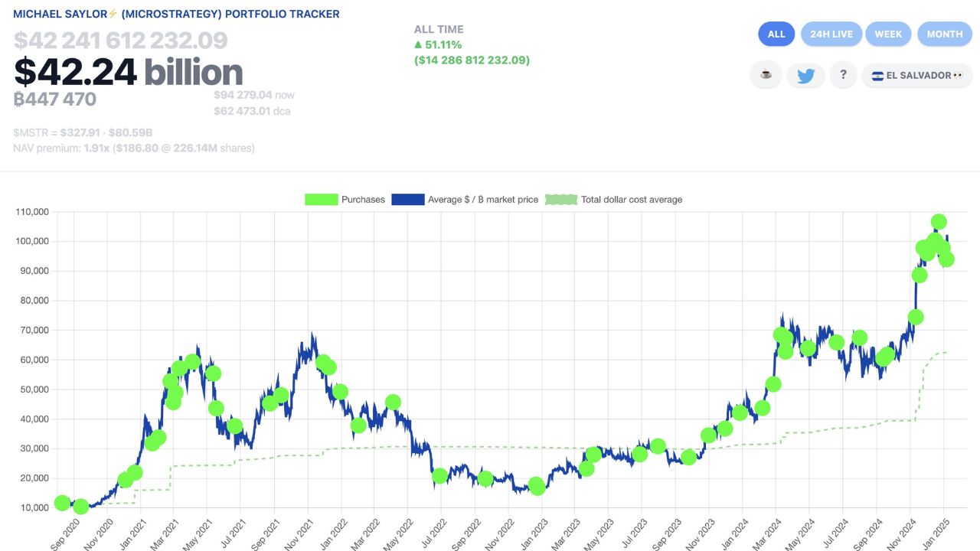Image resolution: width=980 pixels, height=551 pixels.
Task: Toggle the Average $ / ₿ market price series
Action: (x=465, y=200)
